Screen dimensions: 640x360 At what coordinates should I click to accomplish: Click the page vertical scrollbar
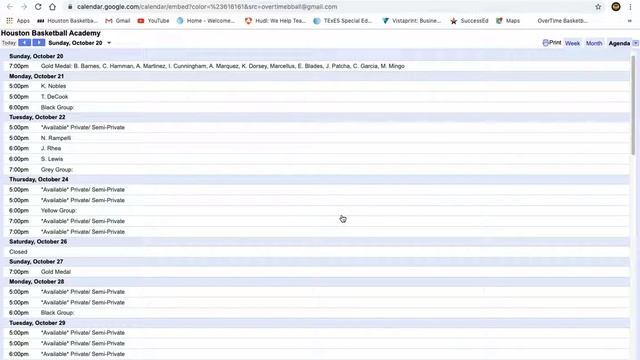coord(633,105)
